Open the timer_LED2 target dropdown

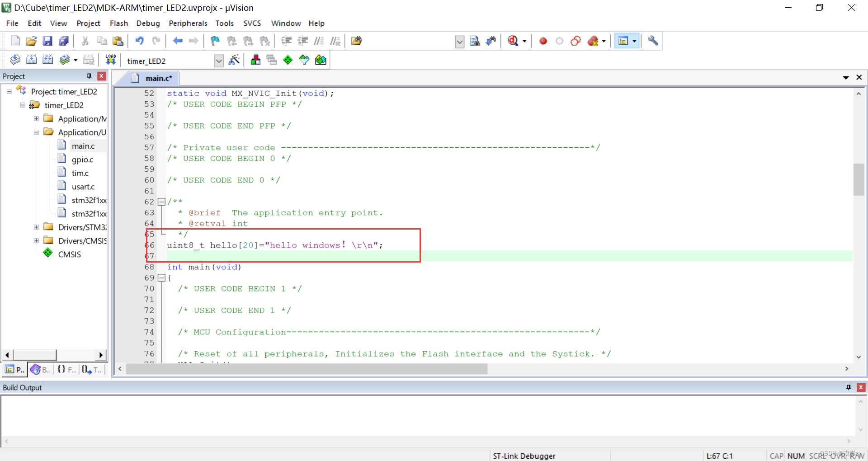[219, 61]
